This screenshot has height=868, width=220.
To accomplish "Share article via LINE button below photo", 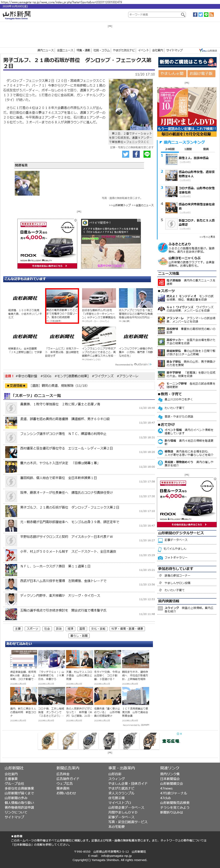I will point(147,154).
